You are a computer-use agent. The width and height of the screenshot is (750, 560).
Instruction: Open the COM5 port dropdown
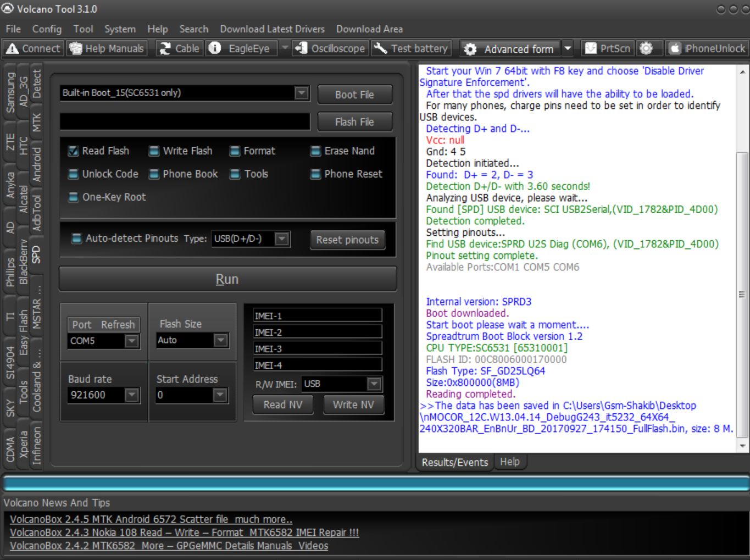click(x=132, y=341)
